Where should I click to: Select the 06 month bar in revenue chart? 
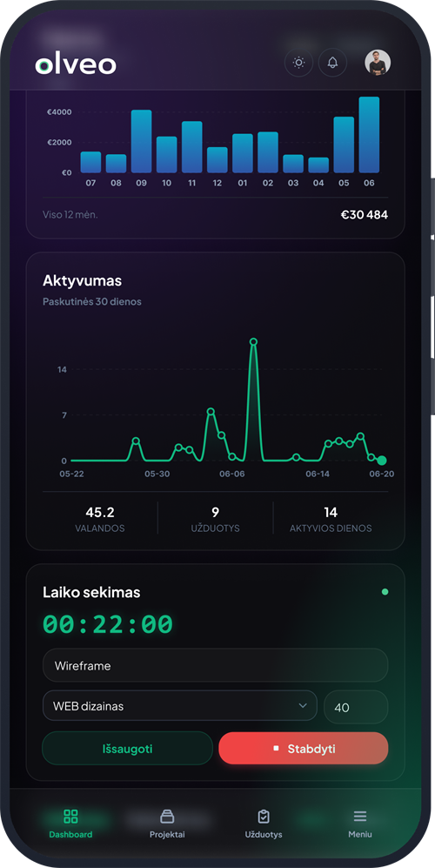point(369,135)
